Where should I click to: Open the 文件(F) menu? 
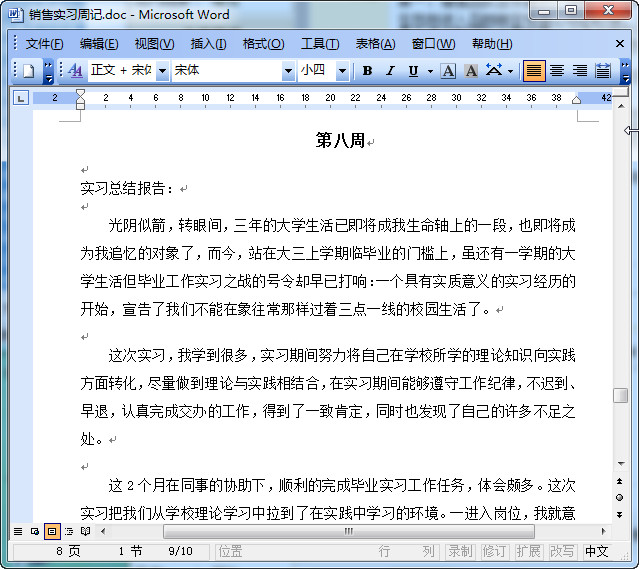pos(44,44)
